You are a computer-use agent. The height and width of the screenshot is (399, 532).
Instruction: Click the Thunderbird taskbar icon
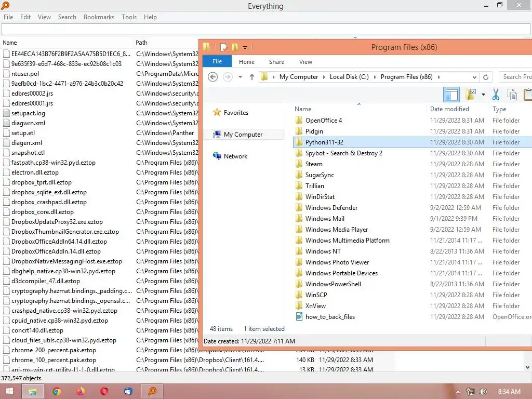[128, 391]
